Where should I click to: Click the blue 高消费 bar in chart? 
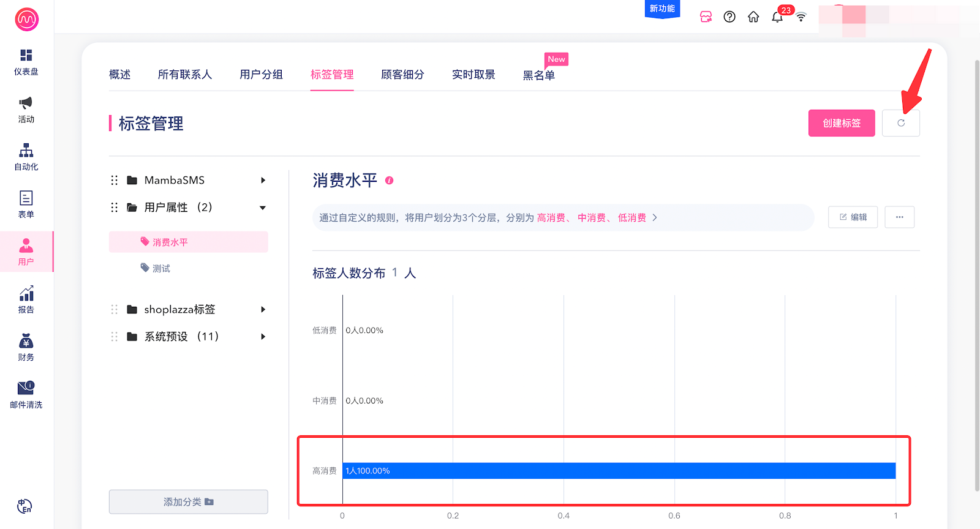coord(619,471)
